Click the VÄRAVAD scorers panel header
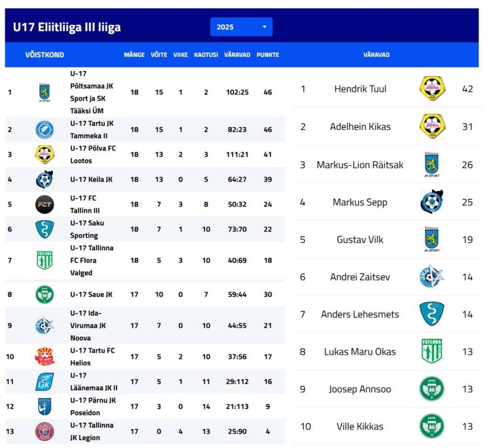 [x=376, y=55]
